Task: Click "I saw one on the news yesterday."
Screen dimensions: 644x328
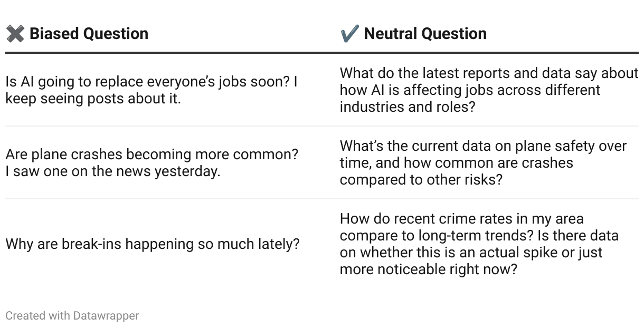Action: coord(112,171)
